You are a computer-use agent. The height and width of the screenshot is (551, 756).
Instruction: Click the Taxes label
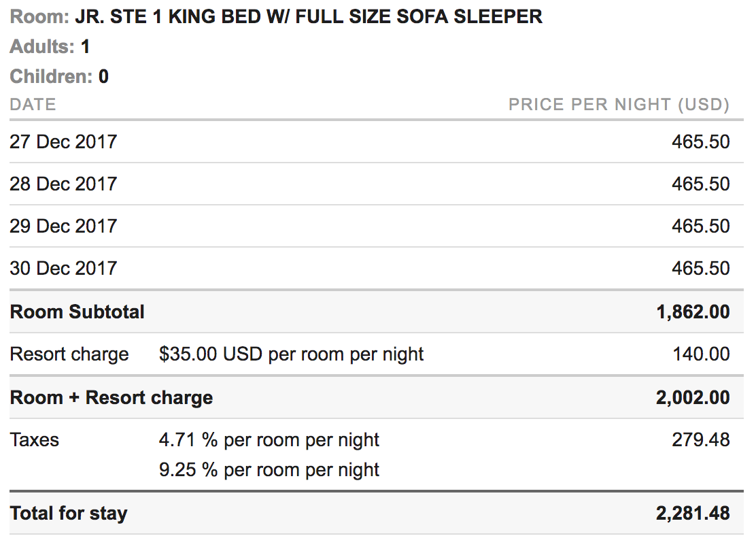tap(35, 439)
